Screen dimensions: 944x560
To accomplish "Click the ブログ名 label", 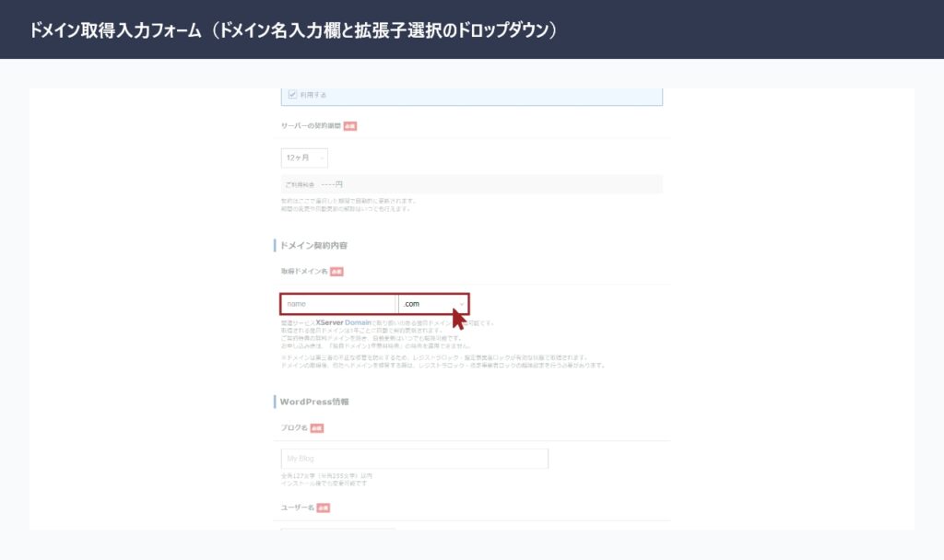I will (294, 427).
